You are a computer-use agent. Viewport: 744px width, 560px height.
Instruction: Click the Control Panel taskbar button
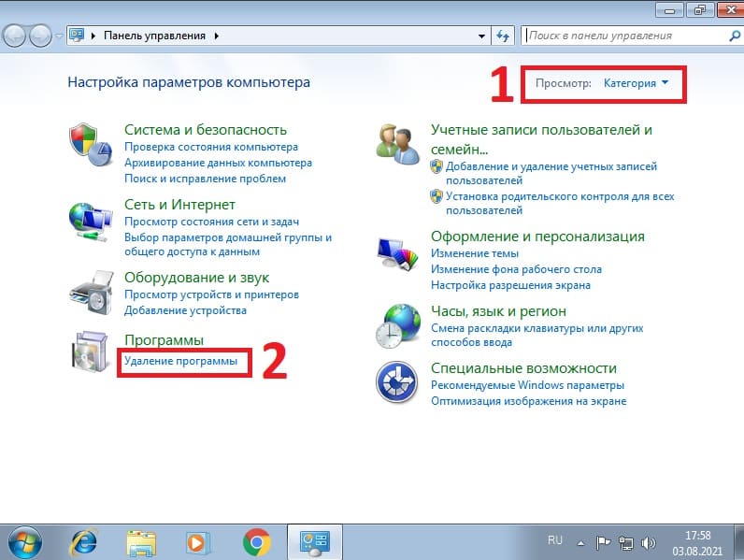[315, 542]
